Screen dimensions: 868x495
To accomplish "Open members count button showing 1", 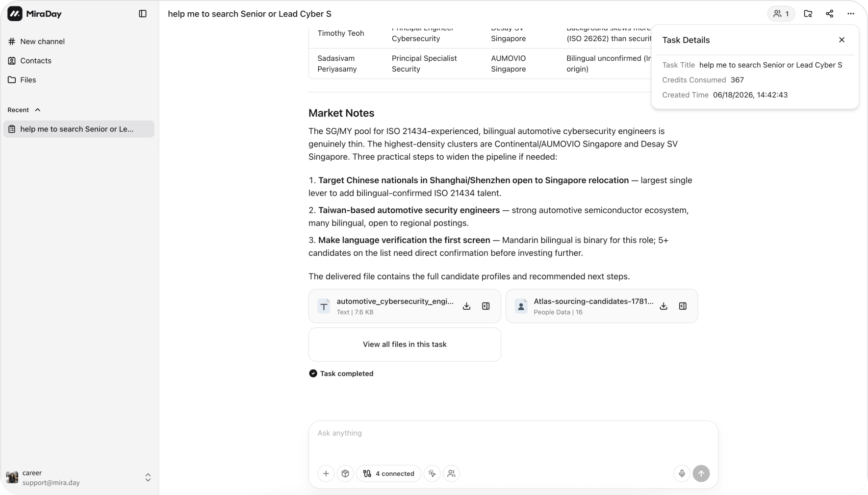I will click(781, 14).
